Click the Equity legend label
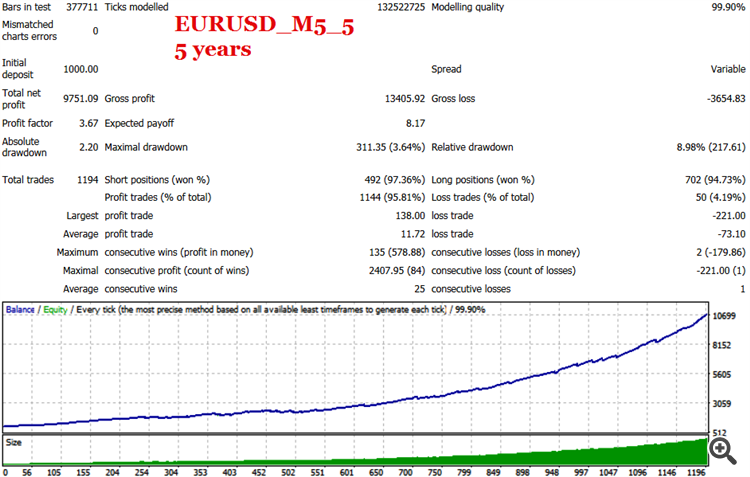750x477 pixels. click(55, 310)
